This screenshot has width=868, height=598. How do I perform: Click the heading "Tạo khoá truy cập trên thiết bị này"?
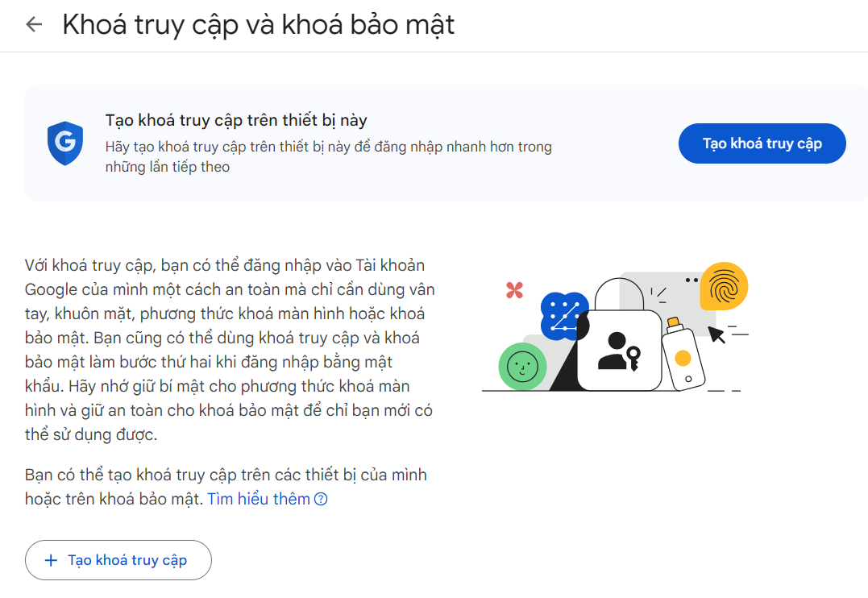(236, 121)
